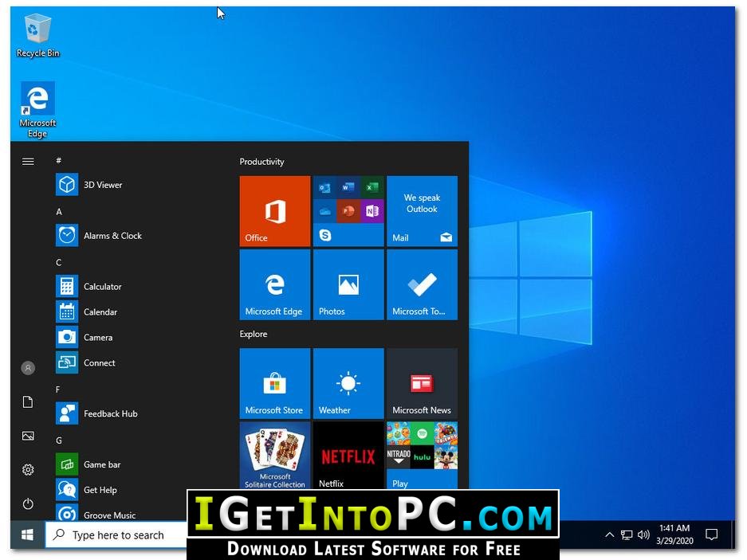
Task: Open the Mail tile
Action: click(422, 211)
